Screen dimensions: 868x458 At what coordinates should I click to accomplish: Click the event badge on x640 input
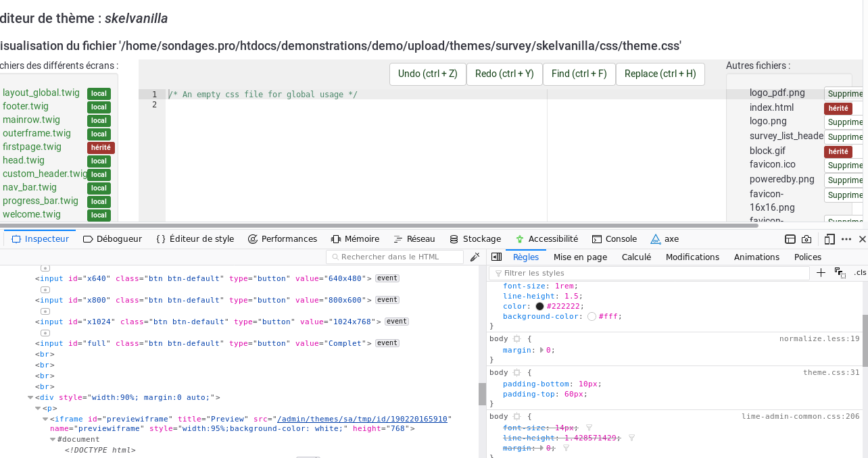point(387,278)
